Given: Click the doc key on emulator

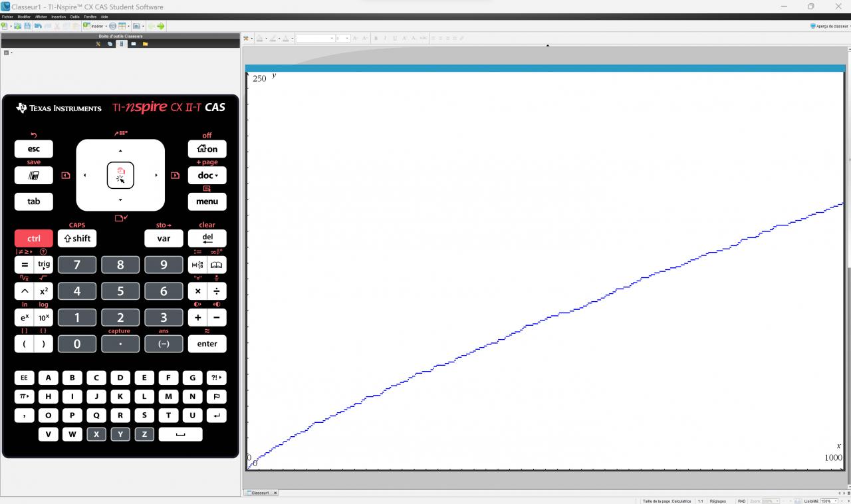Looking at the screenshot, I should tap(207, 176).
